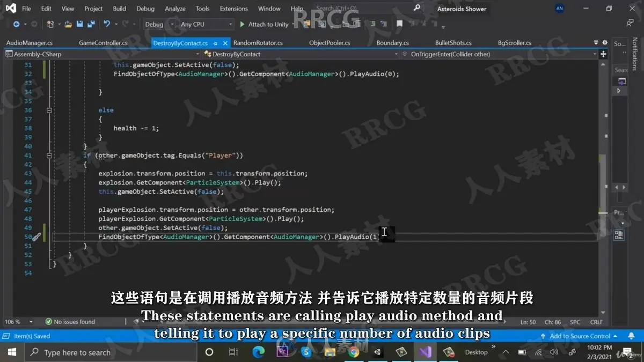Open Unity from the Windows taskbar
Screen dimensions: 644x362
pyautogui.click(x=378, y=352)
